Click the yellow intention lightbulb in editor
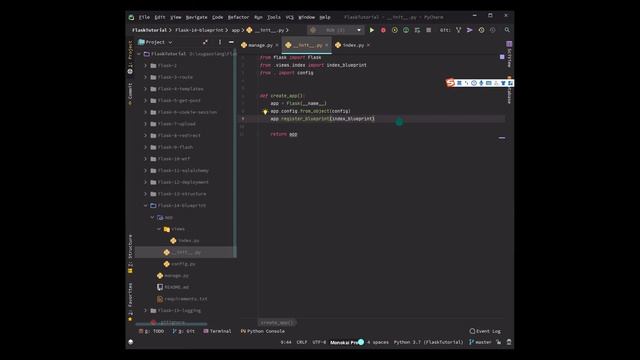This screenshot has height=360, width=640. tap(265, 111)
